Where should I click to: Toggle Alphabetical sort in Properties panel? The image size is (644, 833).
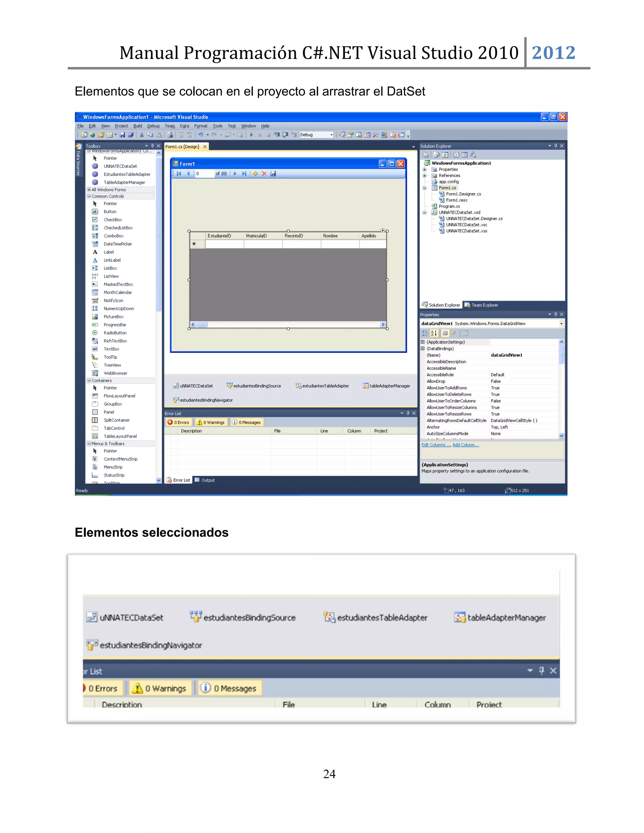click(x=434, y=333)
